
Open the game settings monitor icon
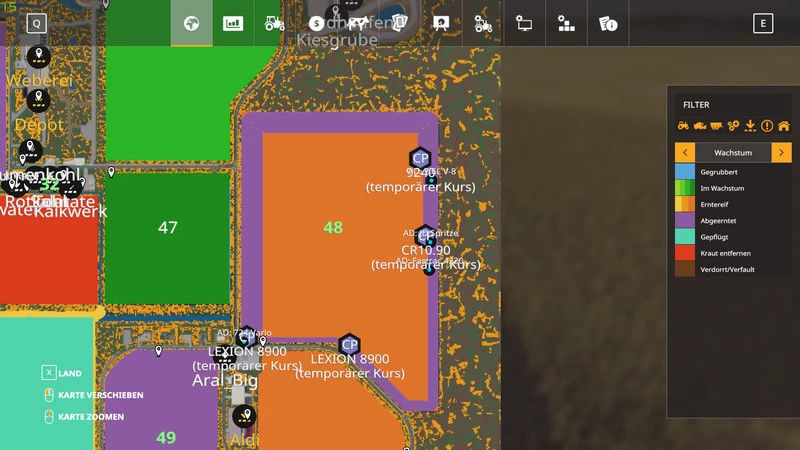tap(524, 23)
